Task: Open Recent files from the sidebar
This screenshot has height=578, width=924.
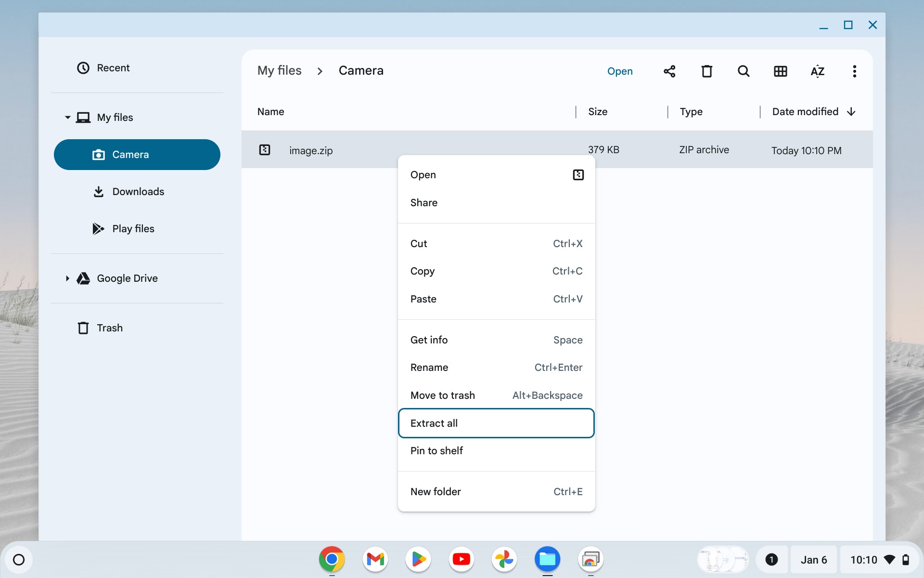Action: click(113, 68)
